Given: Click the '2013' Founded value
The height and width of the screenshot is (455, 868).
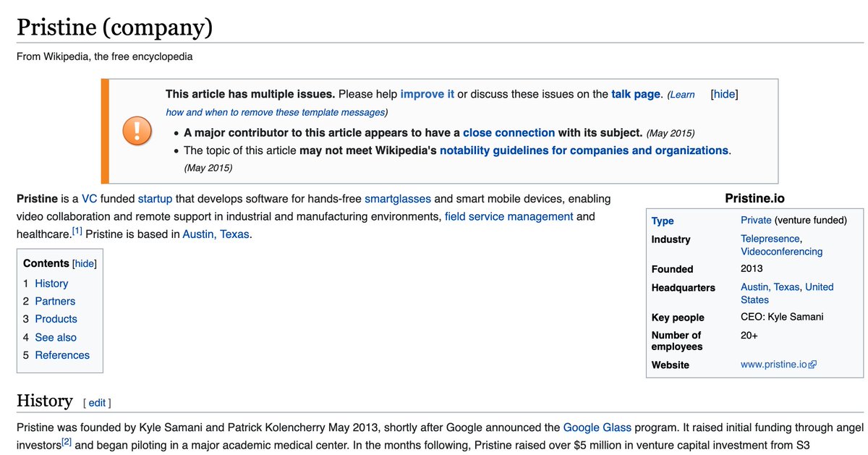Looking at the screenshot, I should (752, 268).
